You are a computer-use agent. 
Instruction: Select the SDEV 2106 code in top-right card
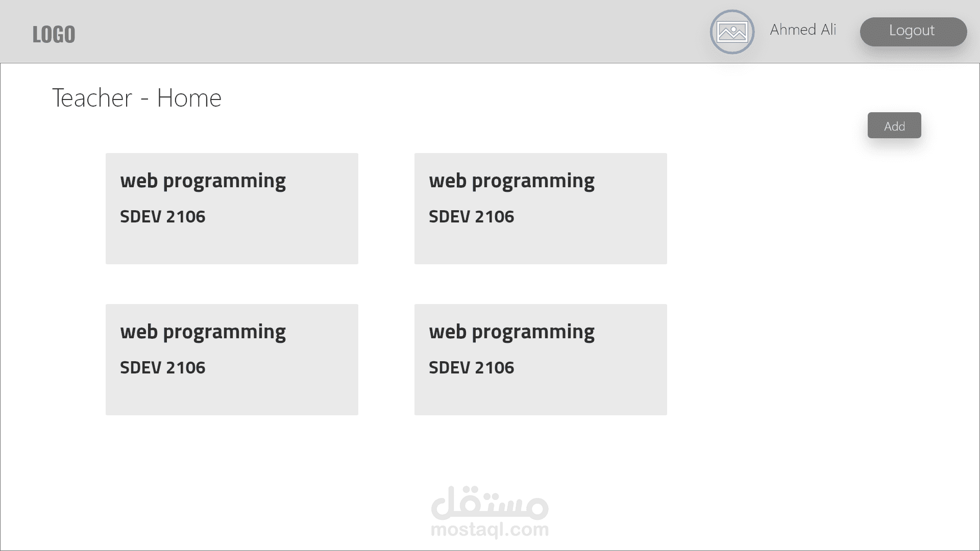point(471,216)
